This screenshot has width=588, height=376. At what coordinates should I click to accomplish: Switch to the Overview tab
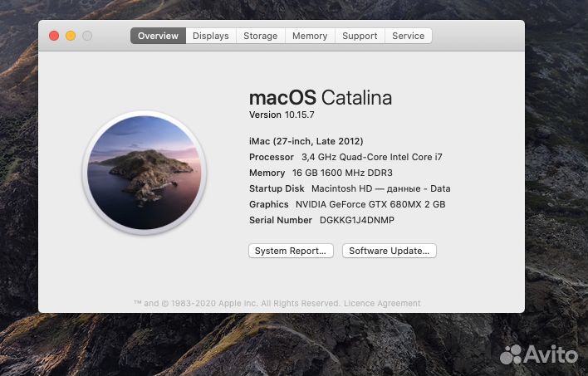pos(158,36)
